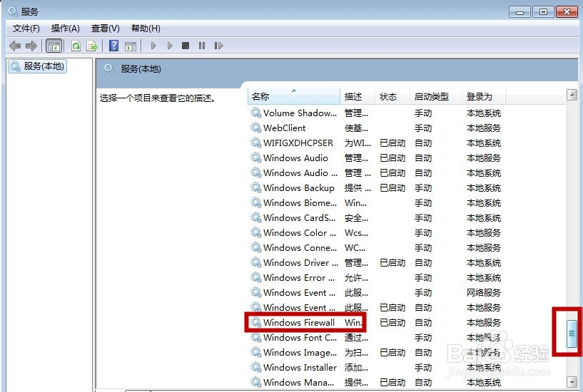The image size is (583, 392).
Task: Open the 文件(F) menu
Action: 26,29
